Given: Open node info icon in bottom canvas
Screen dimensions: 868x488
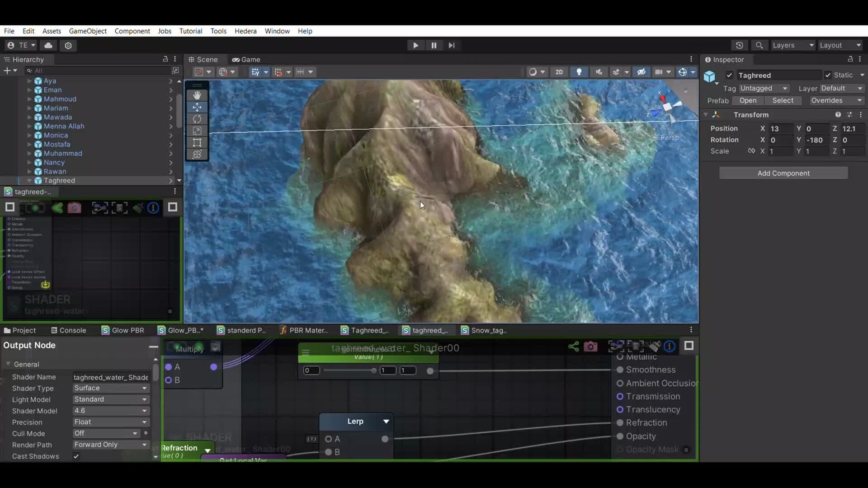Looking at the screenshot, I should (670, 347).
